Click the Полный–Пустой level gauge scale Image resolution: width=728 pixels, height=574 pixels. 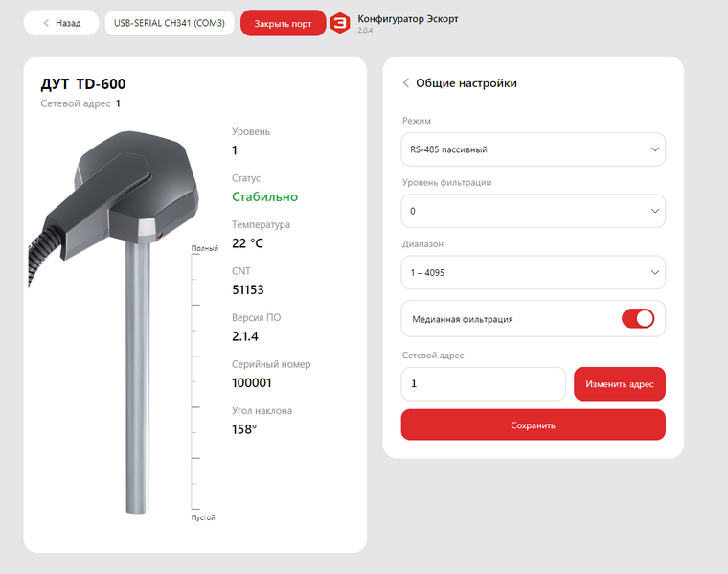(x=203, y=383)
